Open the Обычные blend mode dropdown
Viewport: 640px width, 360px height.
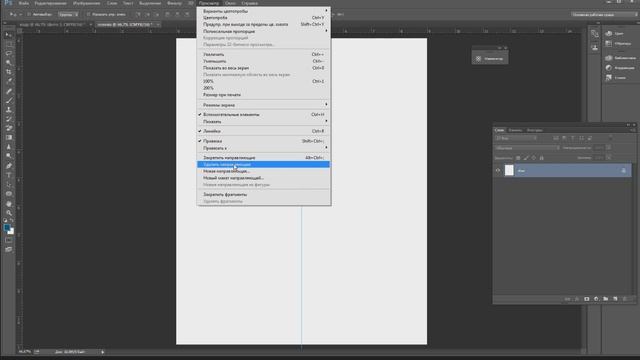(527, 148)
